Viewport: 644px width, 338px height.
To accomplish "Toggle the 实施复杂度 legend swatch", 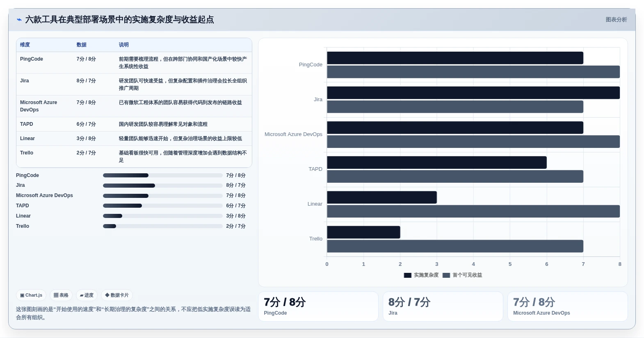I will (x=408, y=275).
